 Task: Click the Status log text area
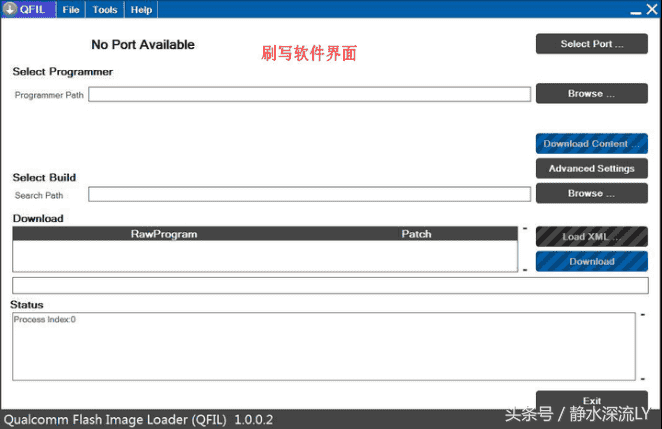tap(324, 346)
